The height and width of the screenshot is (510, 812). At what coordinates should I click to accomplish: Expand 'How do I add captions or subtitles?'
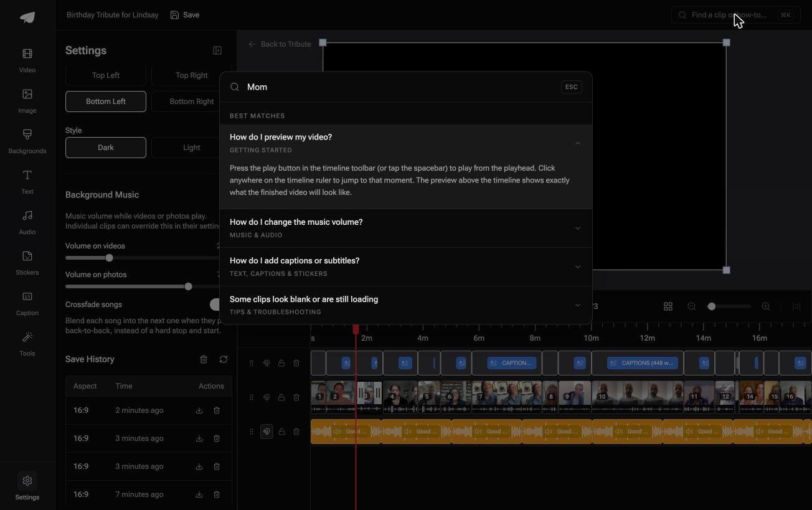(x=406, y=267)
